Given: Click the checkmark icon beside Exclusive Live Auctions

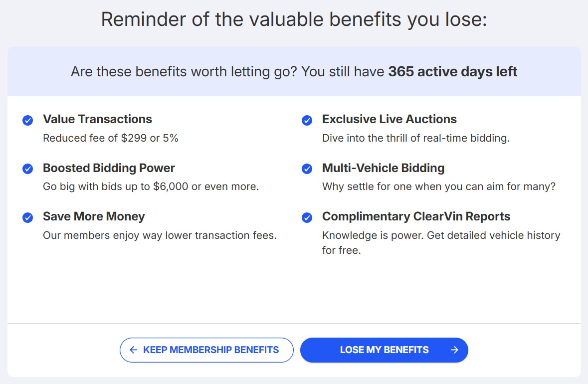Looking at the screenshot, I should click(307, 120).
